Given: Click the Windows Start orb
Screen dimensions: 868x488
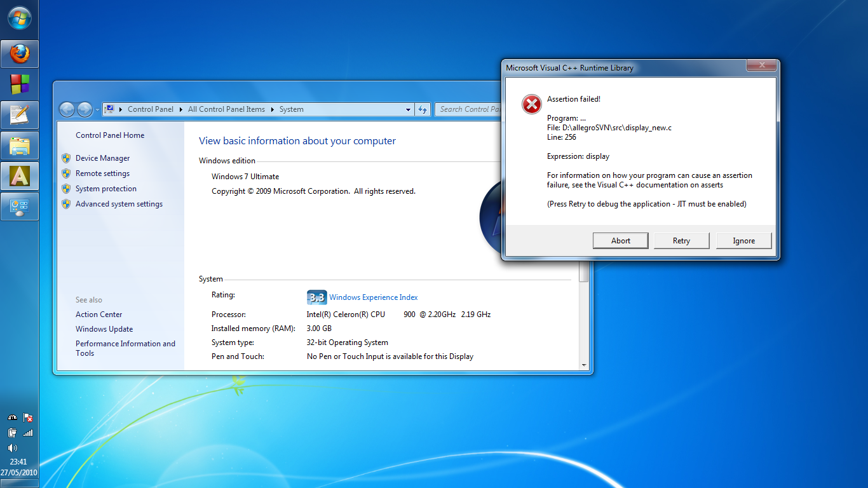Looking at the screenshot, I should 20,18.
